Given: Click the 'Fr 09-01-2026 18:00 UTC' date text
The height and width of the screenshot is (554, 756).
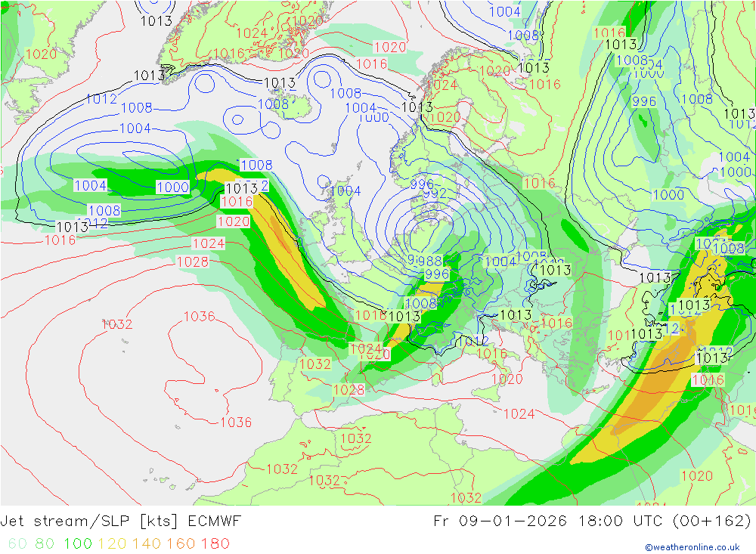Looking at the screenshot, I should click(x=550, y=522).
